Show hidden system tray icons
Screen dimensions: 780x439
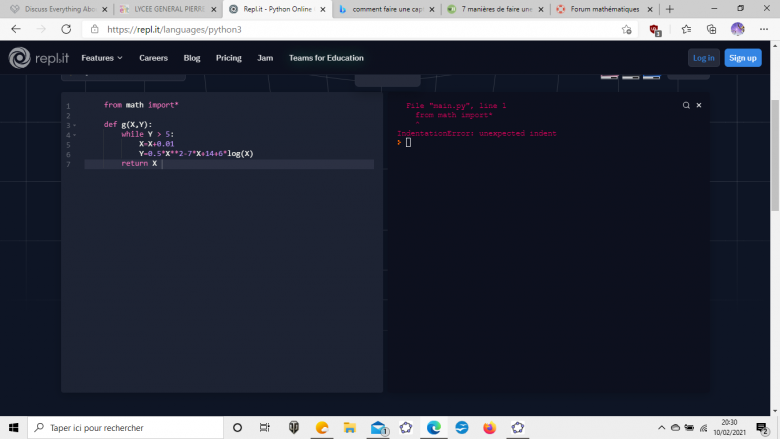pyautogui.click(x=661, y=427)
